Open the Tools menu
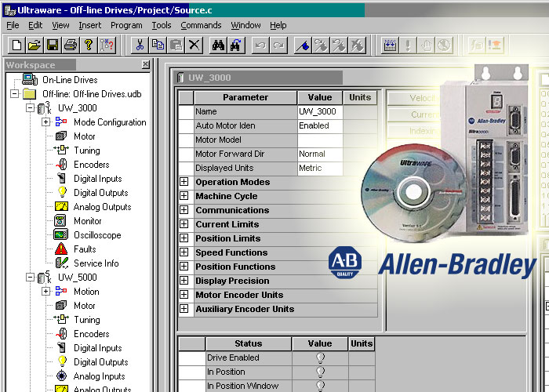549x392 pixels. (x=162, y=25)
